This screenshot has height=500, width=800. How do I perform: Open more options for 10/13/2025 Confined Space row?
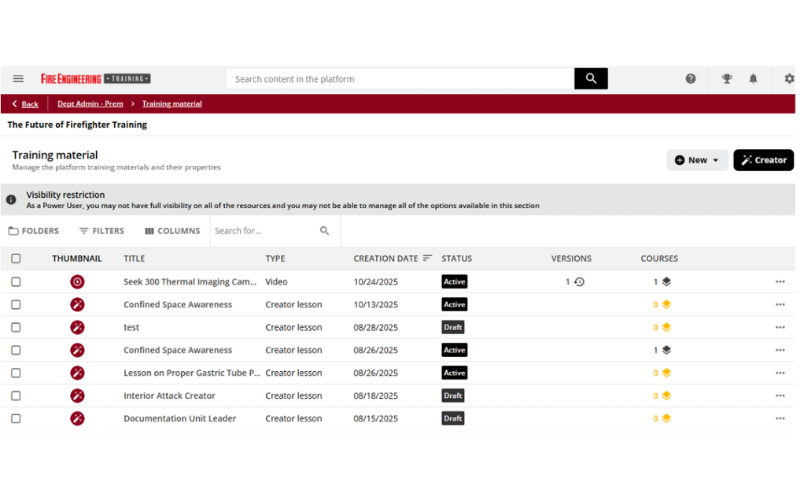[780, 305]
